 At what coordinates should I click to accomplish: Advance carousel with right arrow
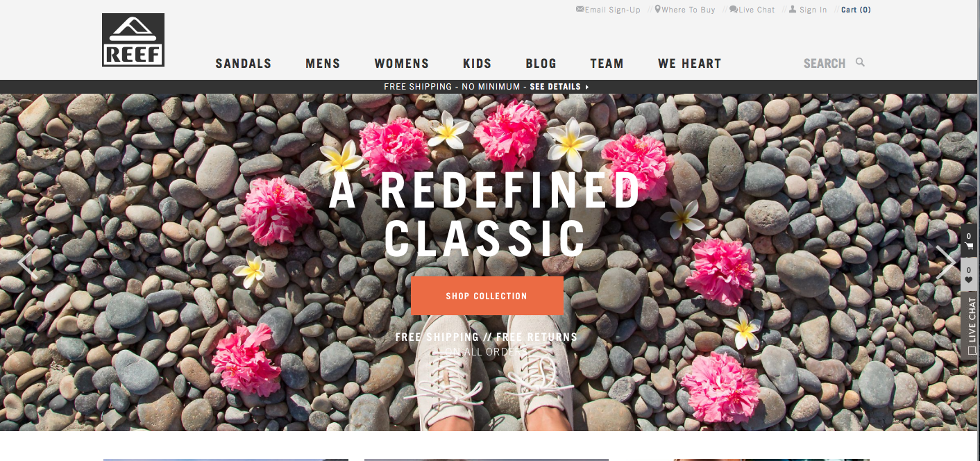945,263
